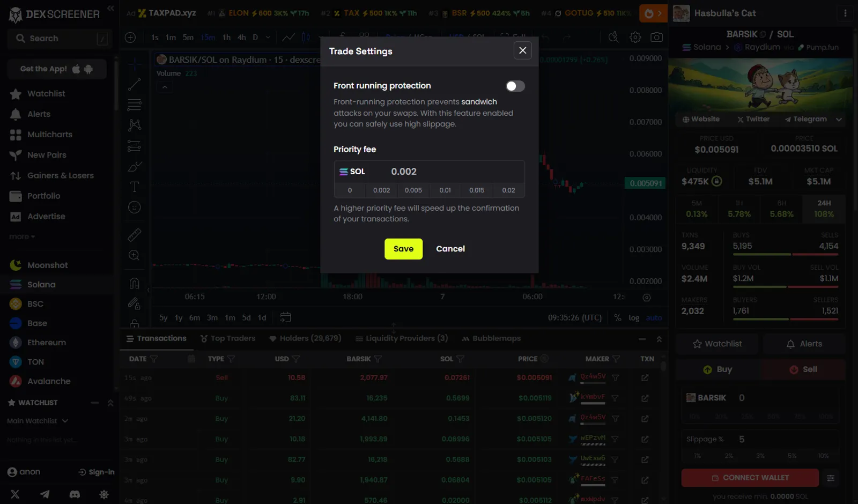The width and height of the screenshot is (858, 504).
Task: Select the text drawing tool
Action: 135,187
